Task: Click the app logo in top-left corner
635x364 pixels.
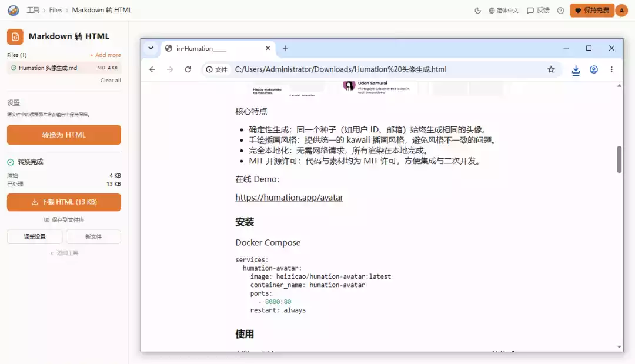Action: (14, 10)
